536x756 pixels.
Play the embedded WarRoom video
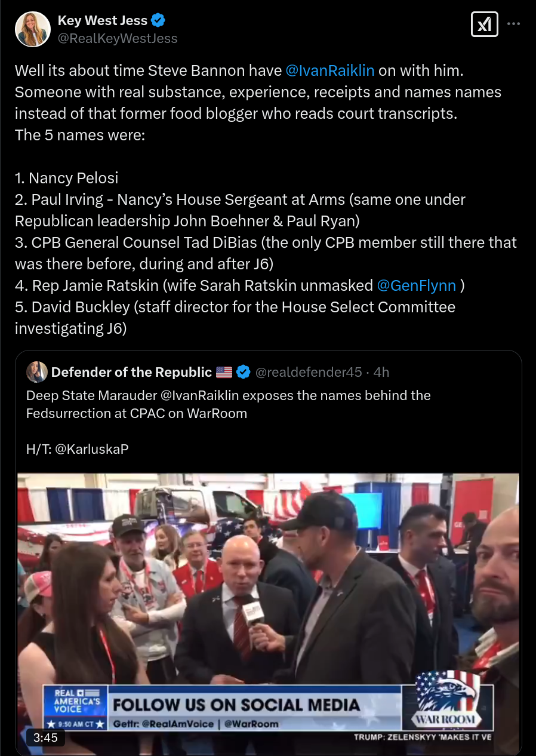(x=268, y=614)
